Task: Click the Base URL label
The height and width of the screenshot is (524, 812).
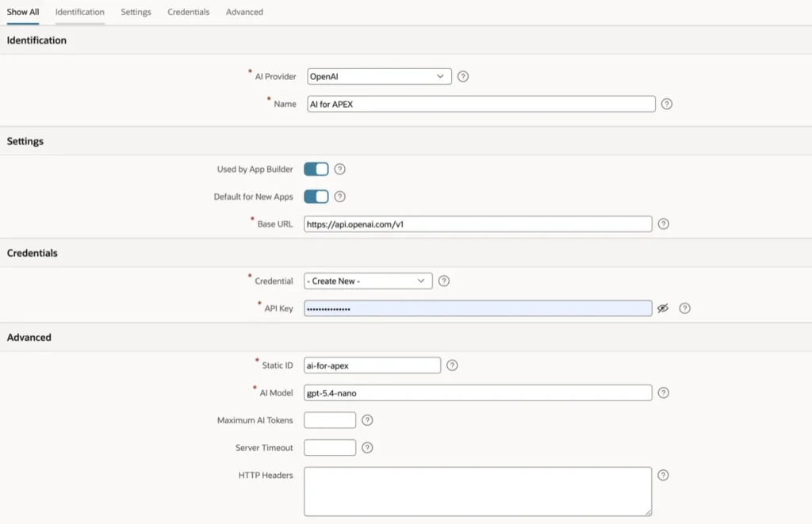Action: (275, 224)
